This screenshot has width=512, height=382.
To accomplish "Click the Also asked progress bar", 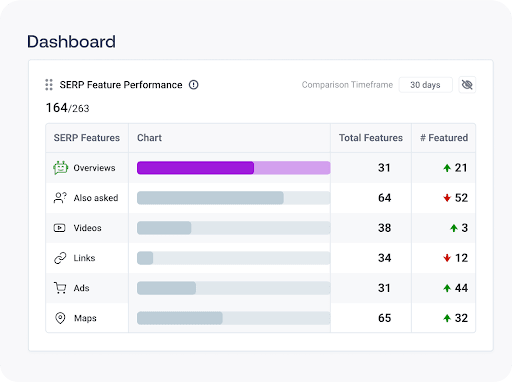I will tap(234, 198).
